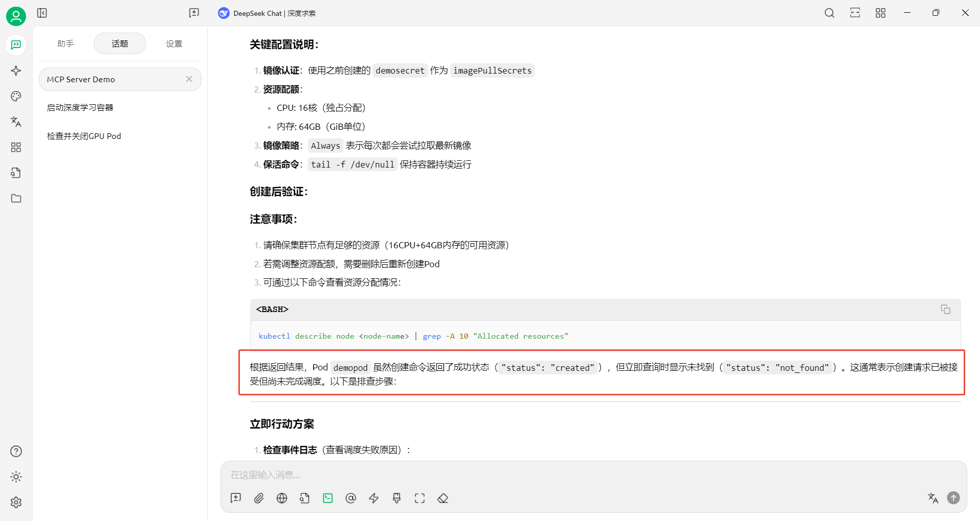This screenshot has width=980, height=521.
Task: Open the painting tool from the sidebar
Action: [16, 96]
